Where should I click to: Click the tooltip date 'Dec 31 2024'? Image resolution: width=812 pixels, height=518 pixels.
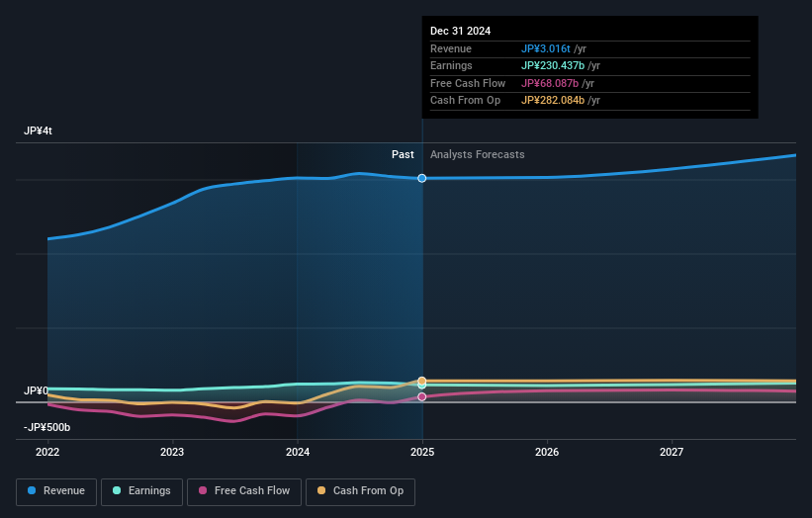460,31
